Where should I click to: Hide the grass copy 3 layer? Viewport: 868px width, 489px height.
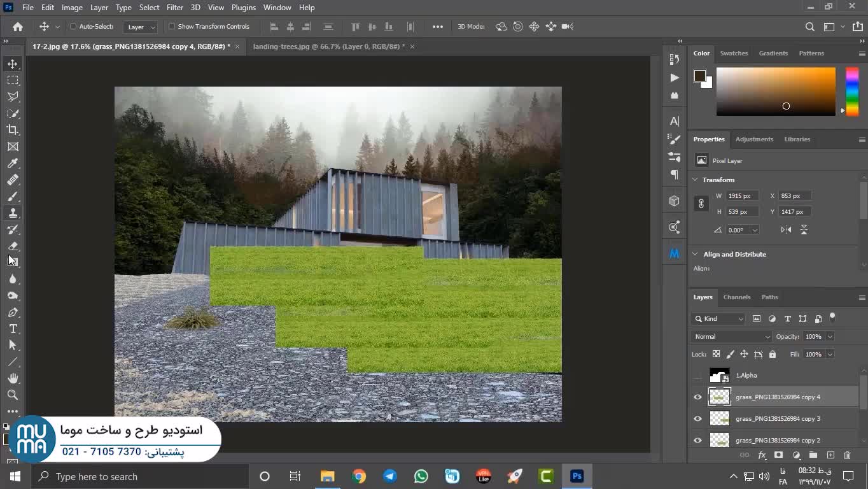(697, 419)
